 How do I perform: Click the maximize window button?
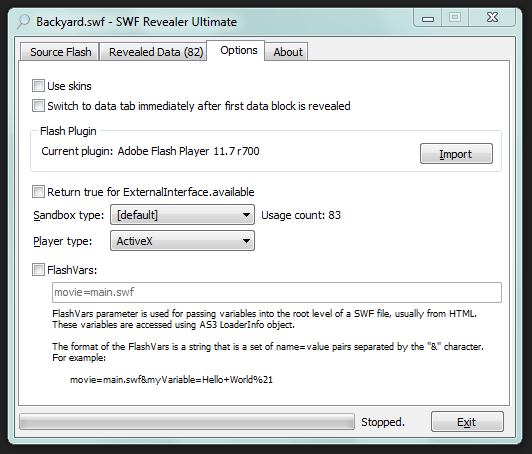pyautogui.click(x=455, y=18)
